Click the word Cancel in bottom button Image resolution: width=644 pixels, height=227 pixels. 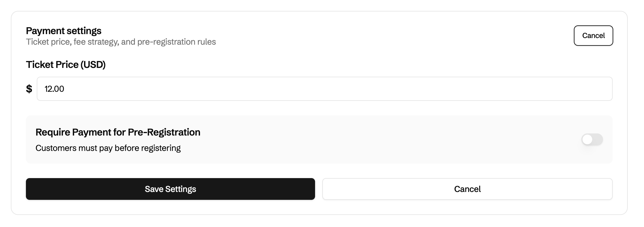point(467,189)
